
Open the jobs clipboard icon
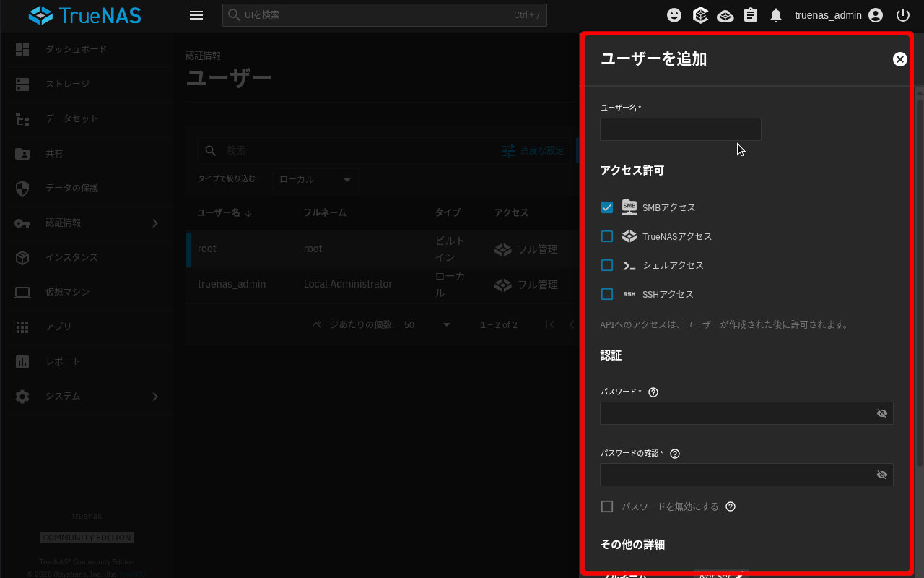pos(751,15)
